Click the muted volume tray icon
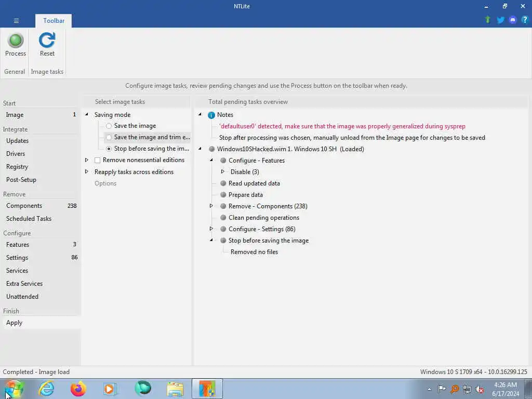 pos(480,389)
